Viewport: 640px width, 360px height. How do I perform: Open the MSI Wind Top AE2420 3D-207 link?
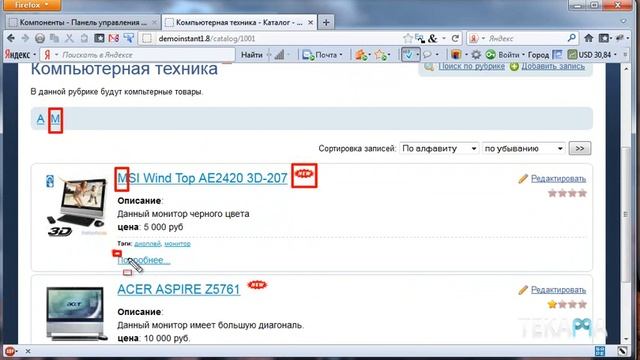[x=202, y=178]
